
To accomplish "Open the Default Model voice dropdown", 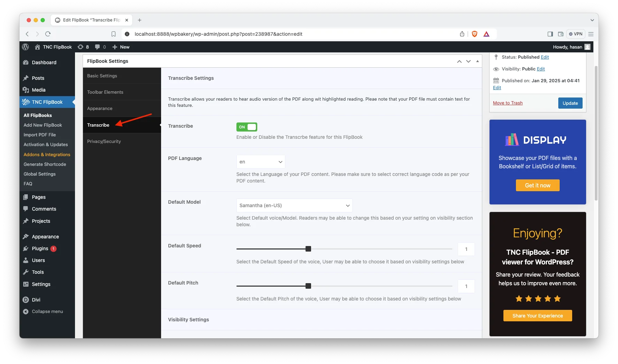I will click(x=294, y=205).
